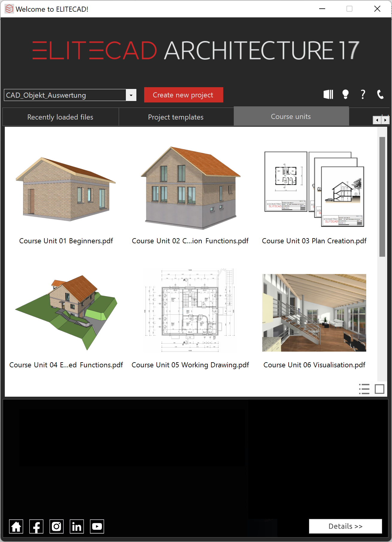Open Course Unit 06 Visualisation thumbnail
This screenshot has height=542, width=392.
coord(314,313)
